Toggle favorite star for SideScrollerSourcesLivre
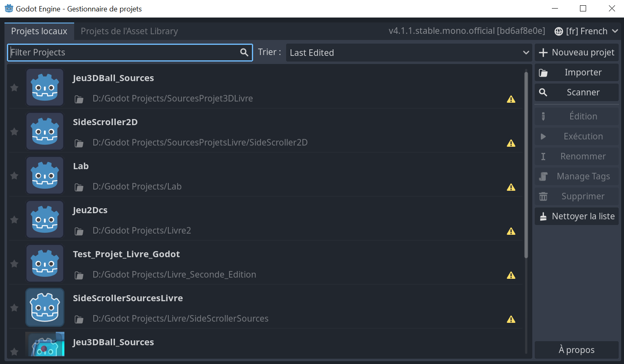624x364 pixels. pos(14,308)
